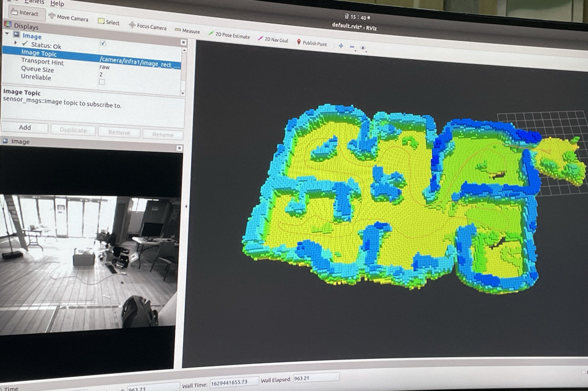Activate the Move Camera tool
The image size is (588, 391).
click(x=68, y=17)
